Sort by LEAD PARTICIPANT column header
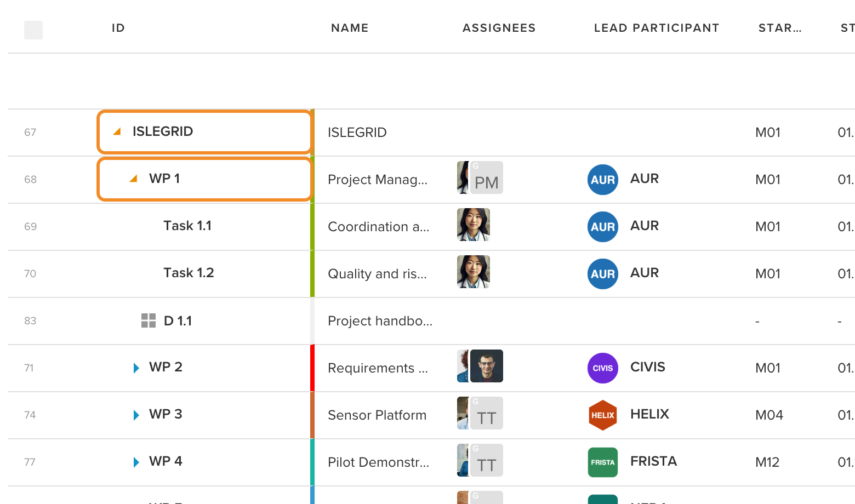This screenshot has height=504, width=855. pyautogui.click(x=657, y=28)
